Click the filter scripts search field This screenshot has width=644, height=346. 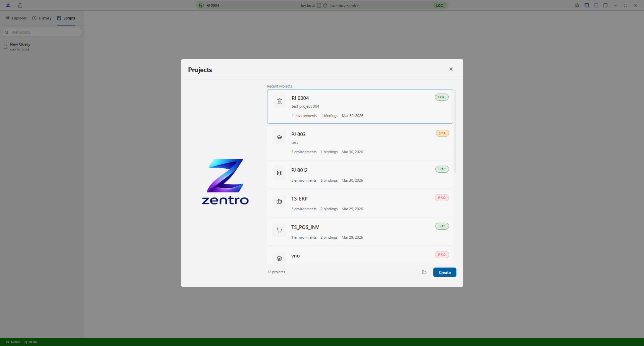[x=42, y=32]
